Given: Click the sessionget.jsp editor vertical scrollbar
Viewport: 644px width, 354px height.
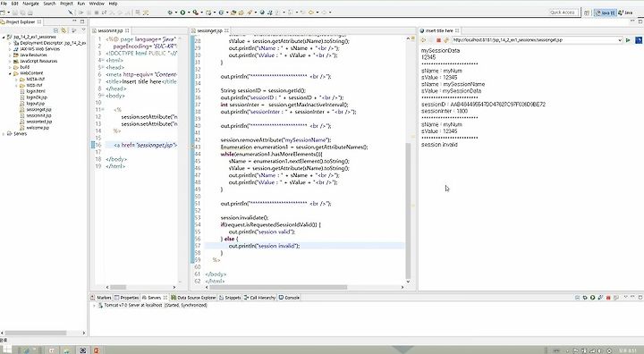Looking at the screenshot, I should tap(408, 211).
